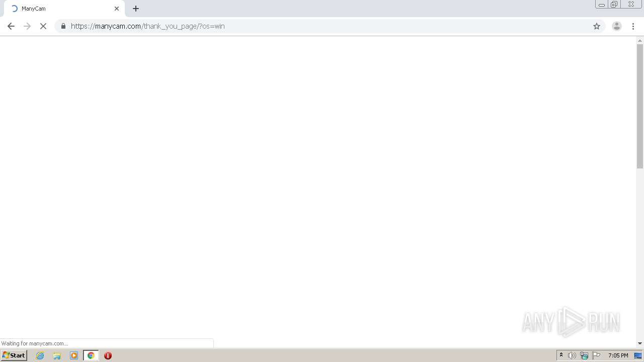Select the ManyCam tab

coord(64,9)
